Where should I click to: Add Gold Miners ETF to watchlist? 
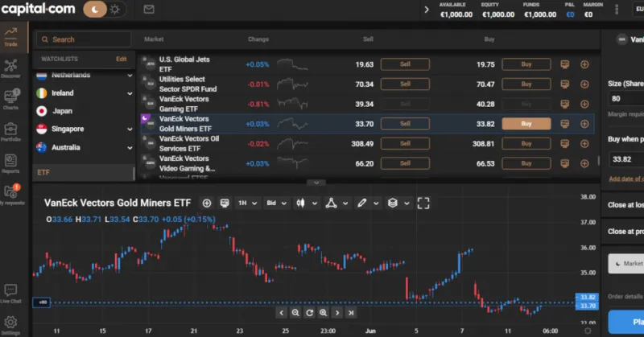coord(584,124)
